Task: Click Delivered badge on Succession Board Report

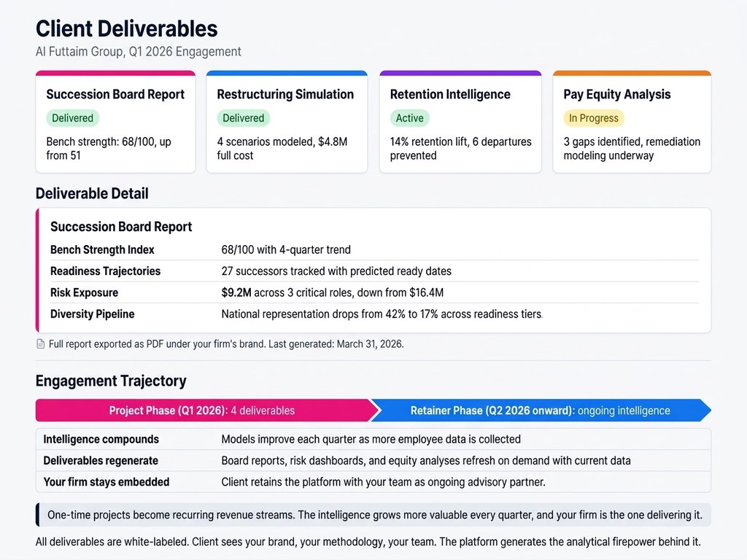Action: (x=72, y=118)
